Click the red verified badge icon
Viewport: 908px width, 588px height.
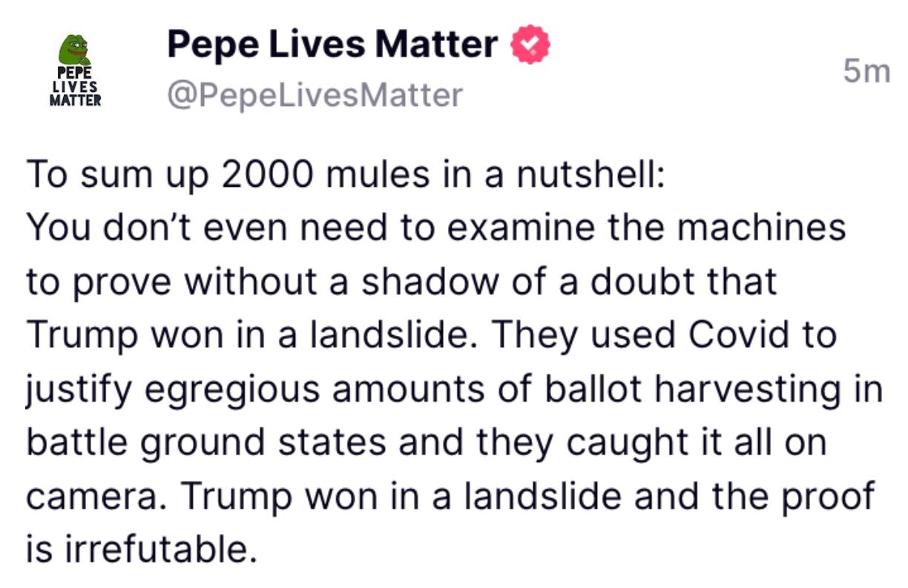(x=530, y=44)
